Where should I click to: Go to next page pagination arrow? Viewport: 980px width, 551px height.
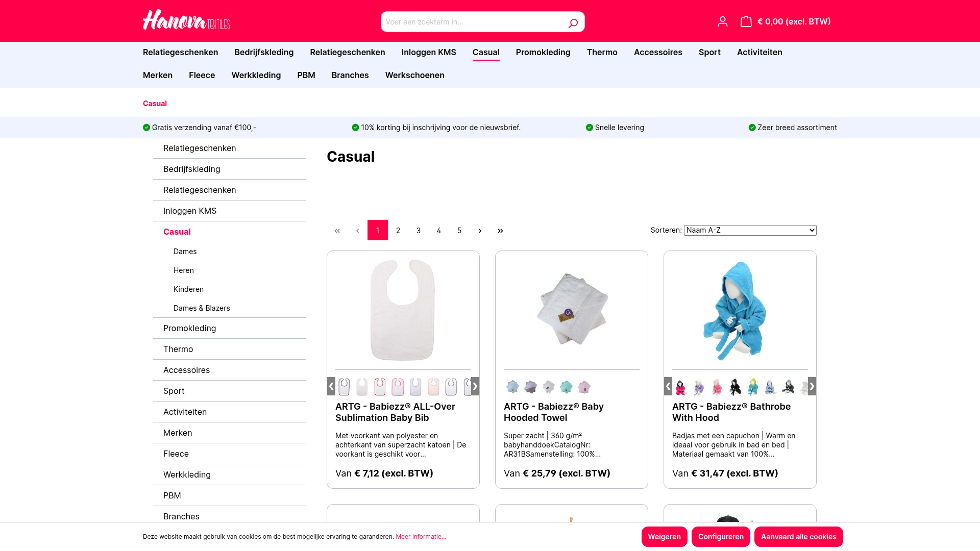(x=480, y=231)
